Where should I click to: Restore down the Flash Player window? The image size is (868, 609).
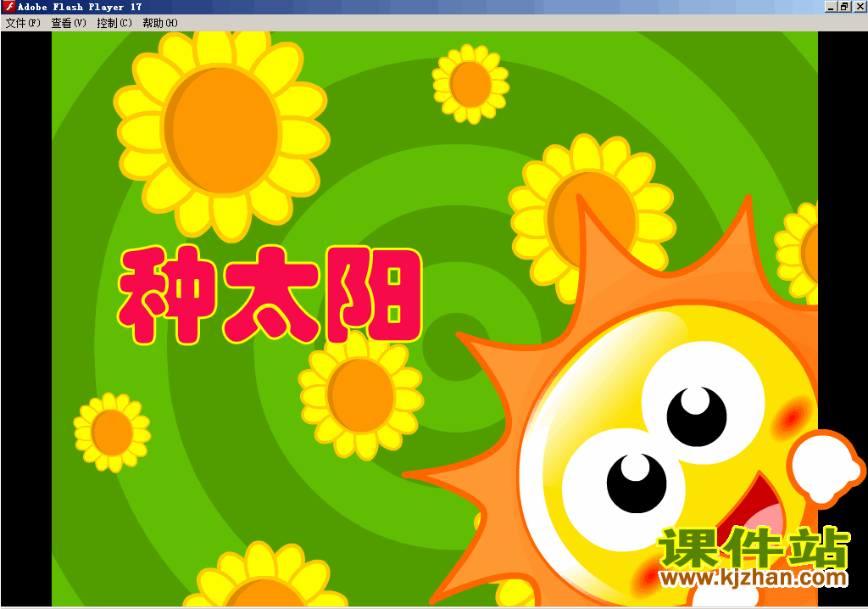844,7
